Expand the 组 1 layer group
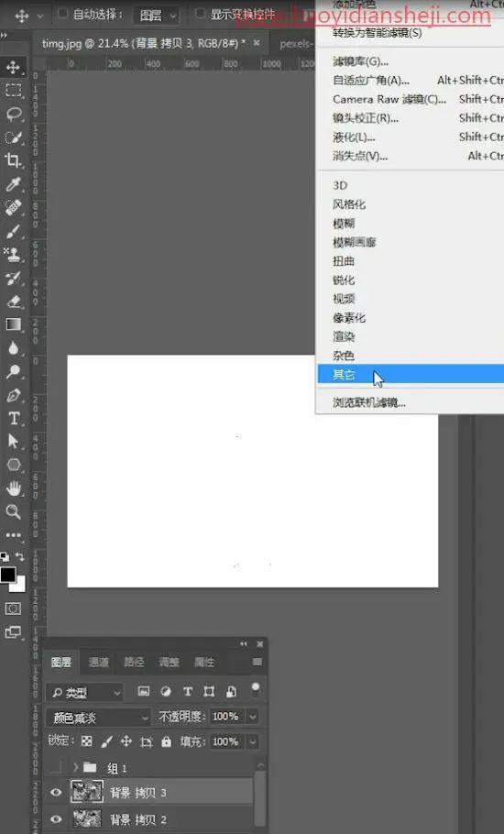 (x=76, y=767)
